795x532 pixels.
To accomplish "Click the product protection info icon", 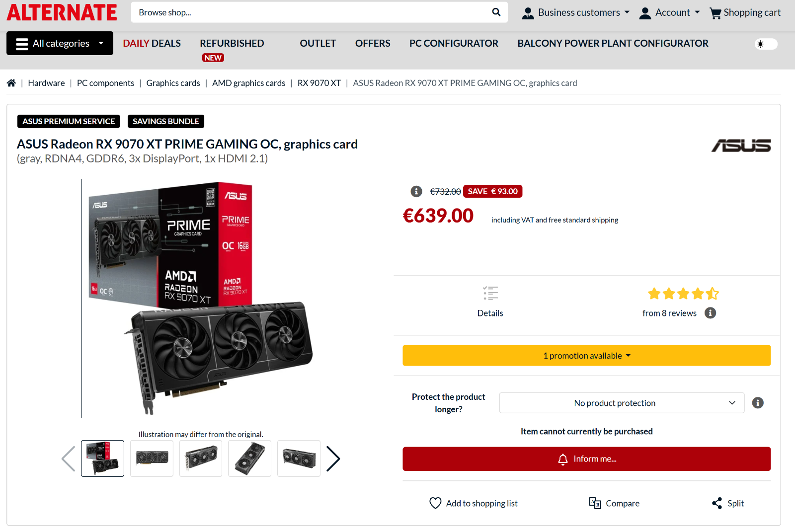I will (758, 403).
